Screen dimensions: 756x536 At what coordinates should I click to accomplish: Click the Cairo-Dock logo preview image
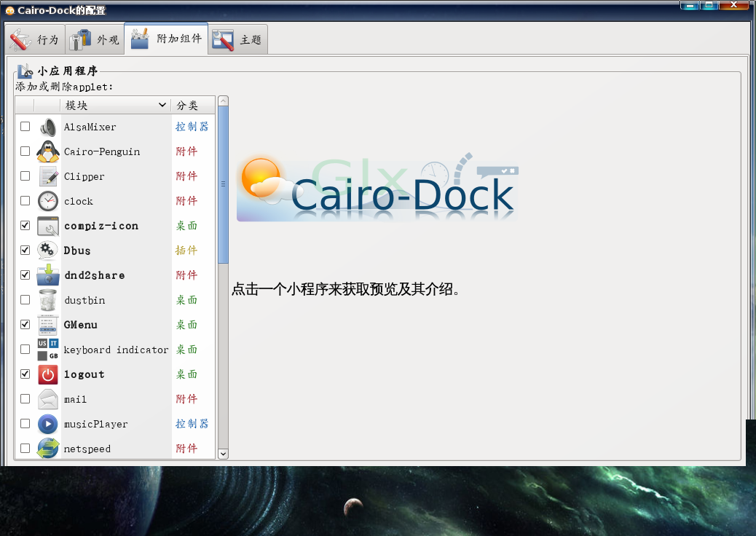click(377, 187)
